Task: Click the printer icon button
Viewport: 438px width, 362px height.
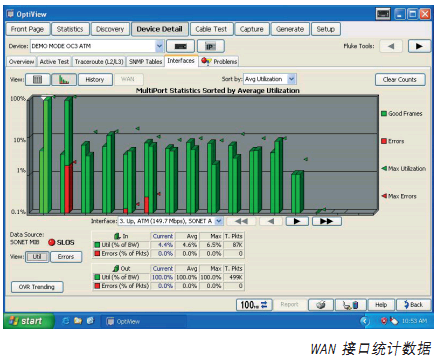Action: tap(321, 305)
